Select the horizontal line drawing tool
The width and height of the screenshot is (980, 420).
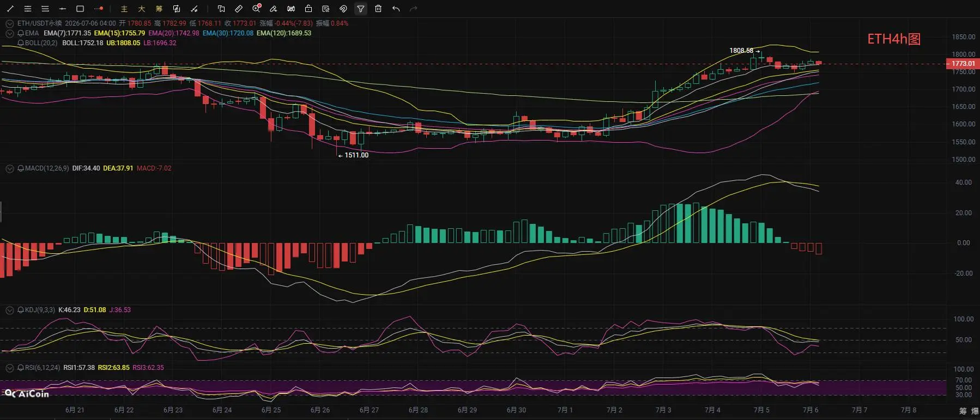pos(63,9)
